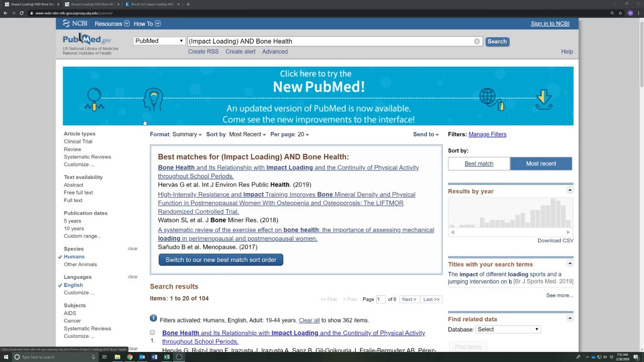
Task: Open the Windows Start menu
Action: pos(6,357)
